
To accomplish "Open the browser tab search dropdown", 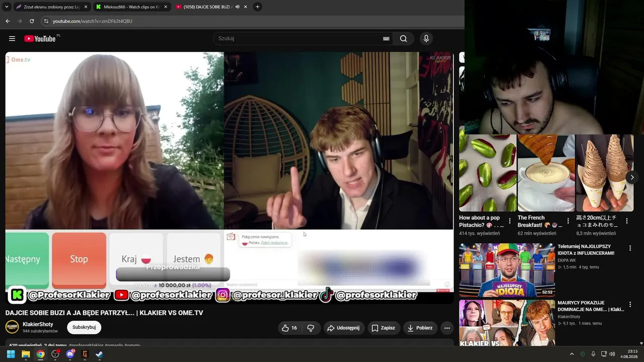I will pyautogui.click(x=7, y=7).
